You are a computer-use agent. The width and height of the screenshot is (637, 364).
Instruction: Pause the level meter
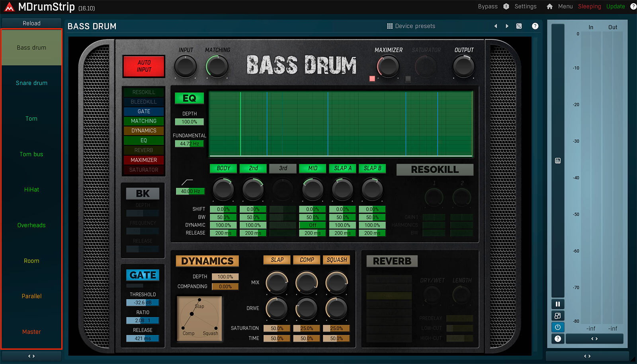click(x=558, y=304)
